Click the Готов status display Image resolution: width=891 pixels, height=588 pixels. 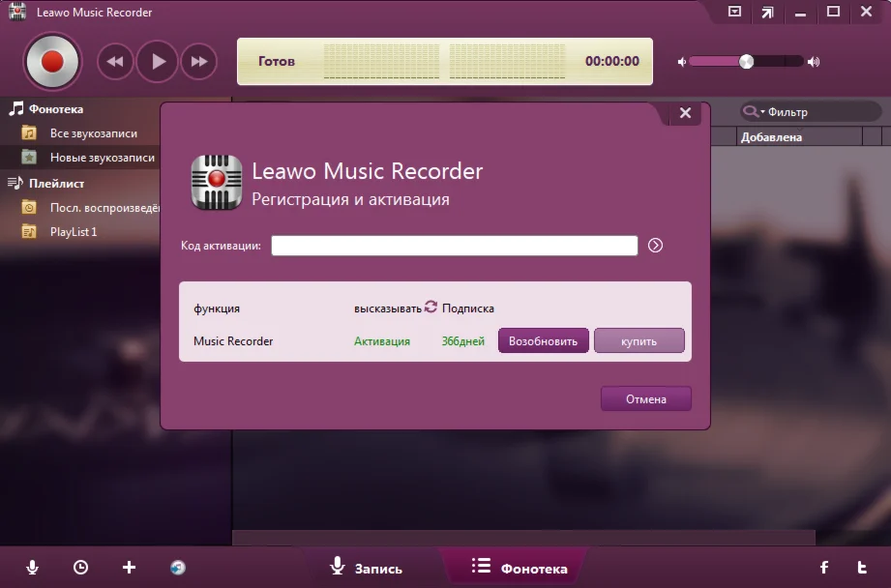pyautogui.click(x=276, y=61)
